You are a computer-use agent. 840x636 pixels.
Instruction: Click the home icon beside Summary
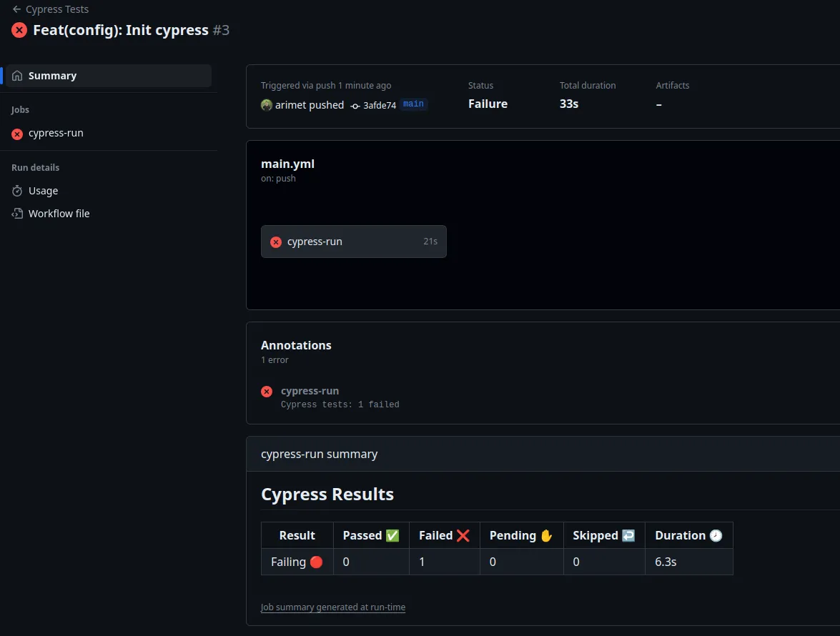point(16,75)
